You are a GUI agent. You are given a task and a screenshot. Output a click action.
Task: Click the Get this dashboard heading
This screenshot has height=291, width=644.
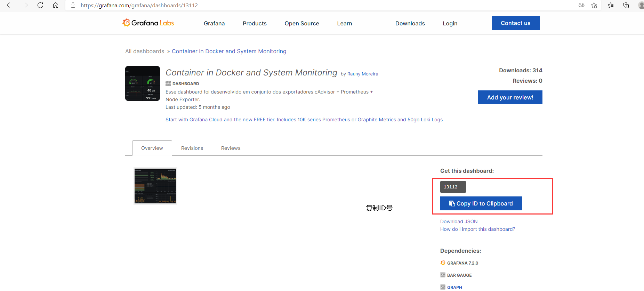point(467,171)
